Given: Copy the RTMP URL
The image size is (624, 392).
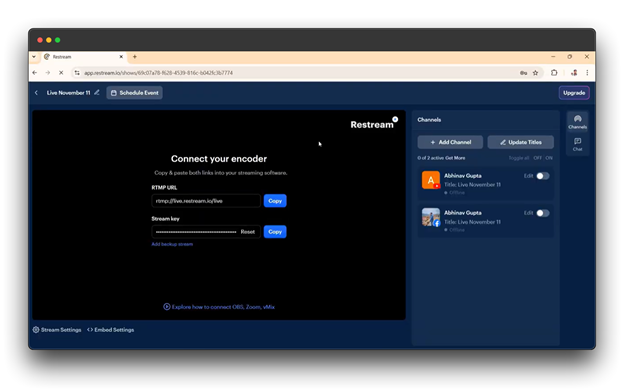Looking at the screenshot, I should (275, 201).
